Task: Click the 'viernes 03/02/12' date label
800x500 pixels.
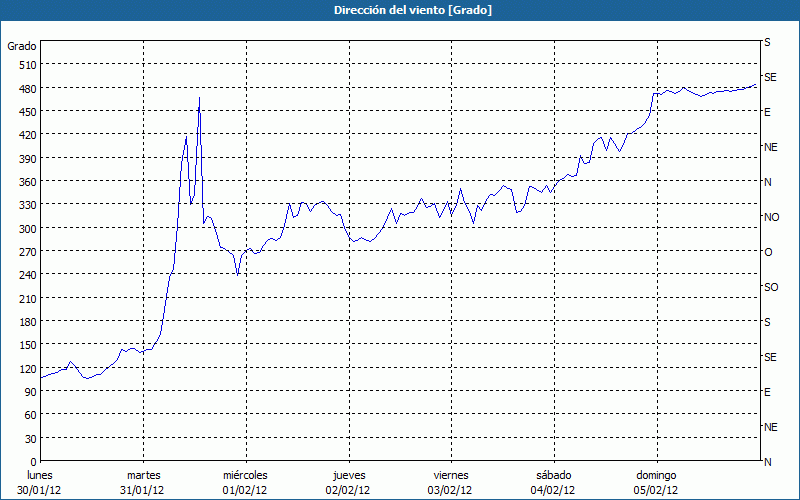Action: 450,482
